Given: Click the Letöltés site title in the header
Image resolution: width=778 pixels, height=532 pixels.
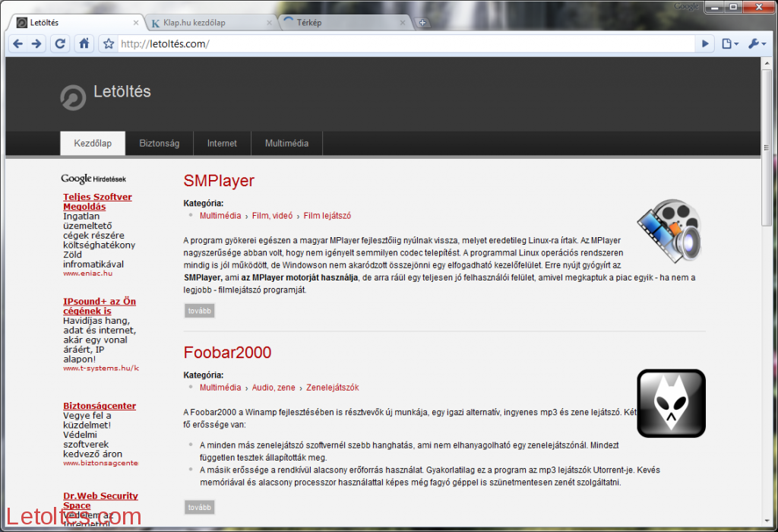Looking at the screenshot, I should pyautogui.click(x=122, y=91).
